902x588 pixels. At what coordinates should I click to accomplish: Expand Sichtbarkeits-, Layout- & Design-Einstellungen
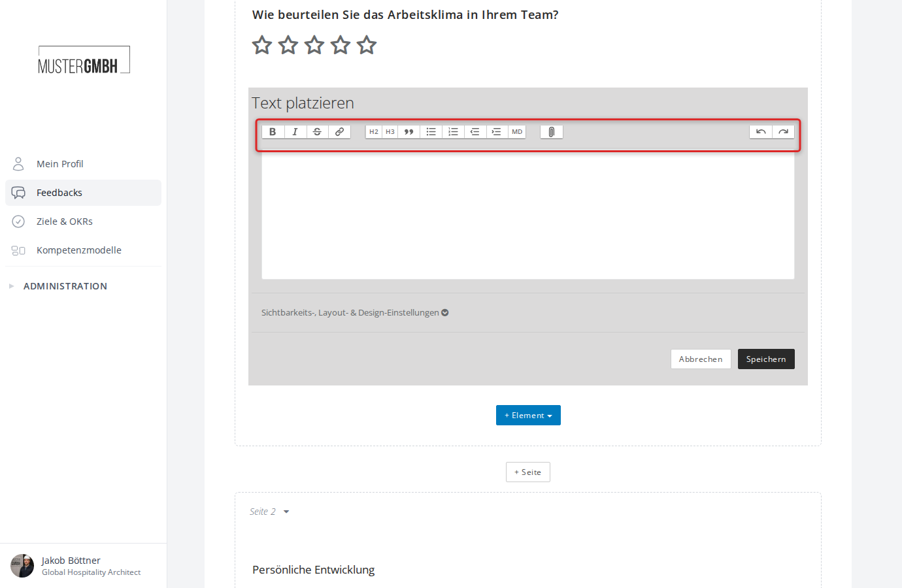[x=355, y=313]
